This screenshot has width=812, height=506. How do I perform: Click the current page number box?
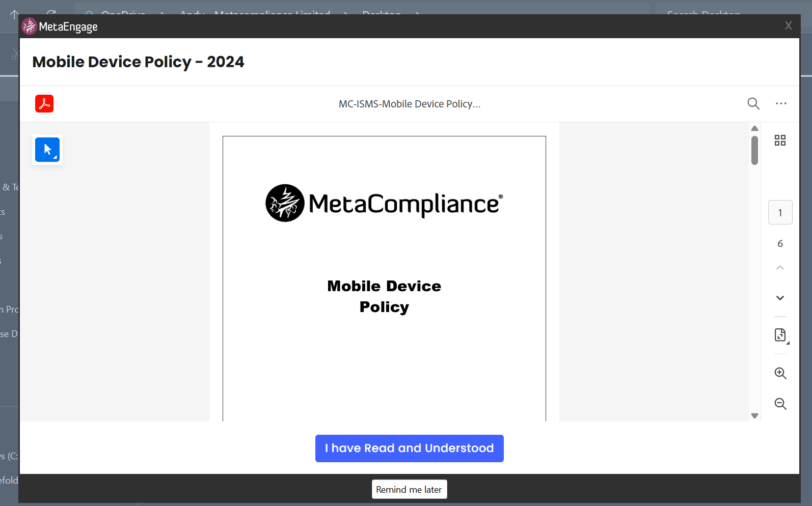coord(780,212)
